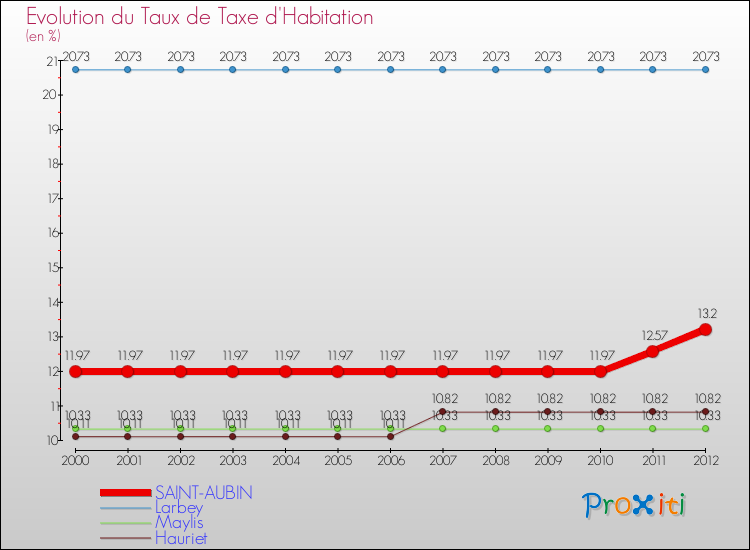Click the red SAINT-AUBIN legend line swatch

point(126,493)
